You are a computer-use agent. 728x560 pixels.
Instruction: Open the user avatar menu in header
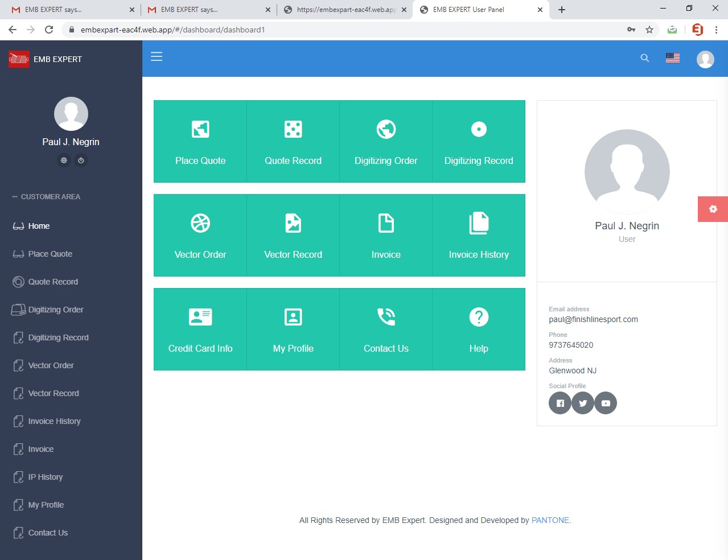tap(705, 59)
